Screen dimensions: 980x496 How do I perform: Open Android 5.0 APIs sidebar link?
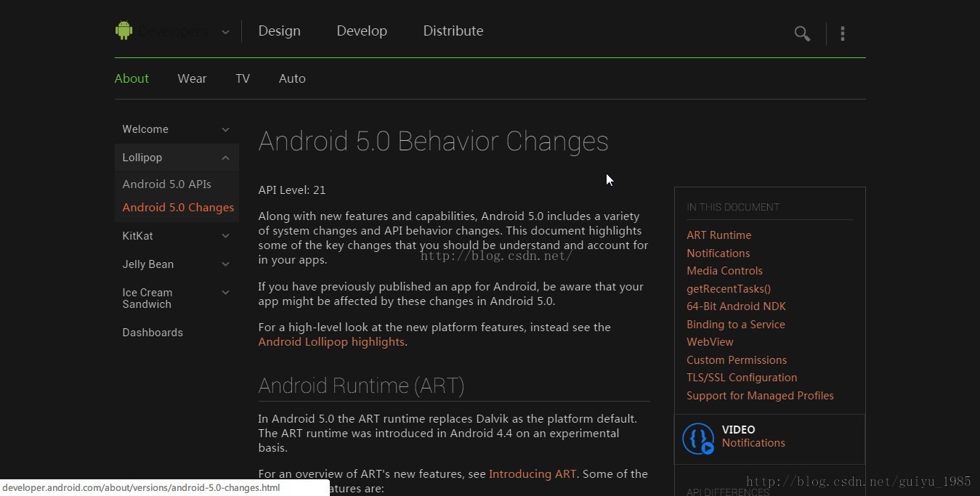[x=166, y=184]
